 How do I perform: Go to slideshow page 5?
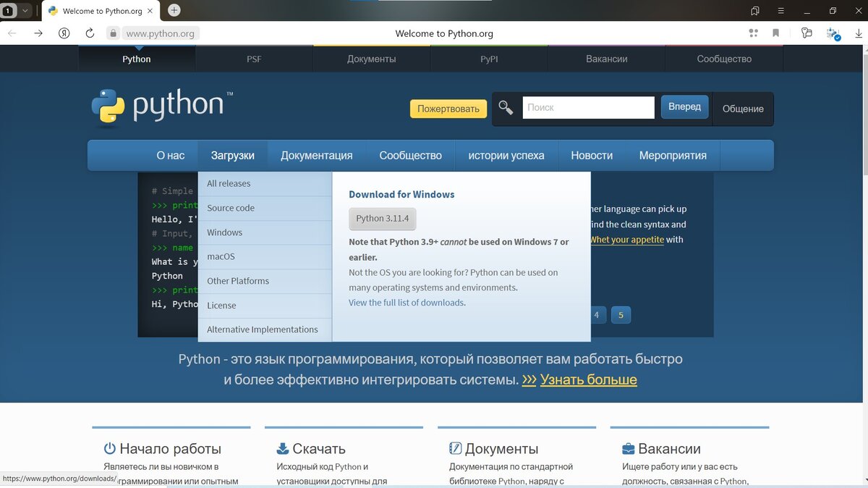[621, 315]
